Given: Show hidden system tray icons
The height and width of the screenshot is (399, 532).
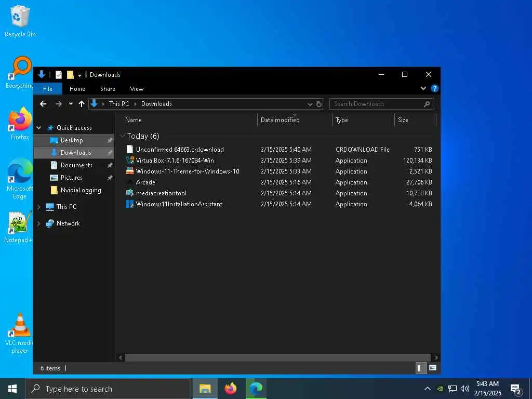Looking at the screenshot, I should (428, 389).
